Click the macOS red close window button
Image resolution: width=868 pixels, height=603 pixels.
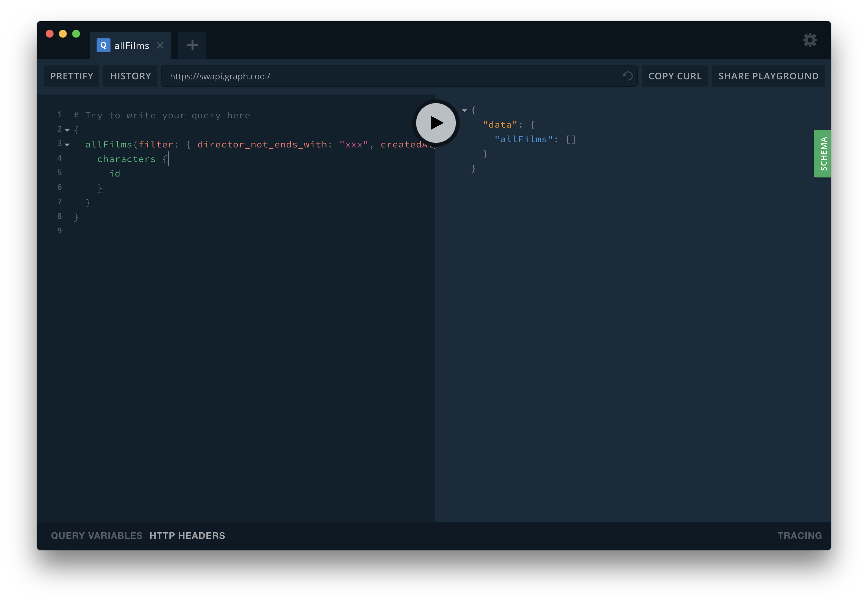[50, 34]
